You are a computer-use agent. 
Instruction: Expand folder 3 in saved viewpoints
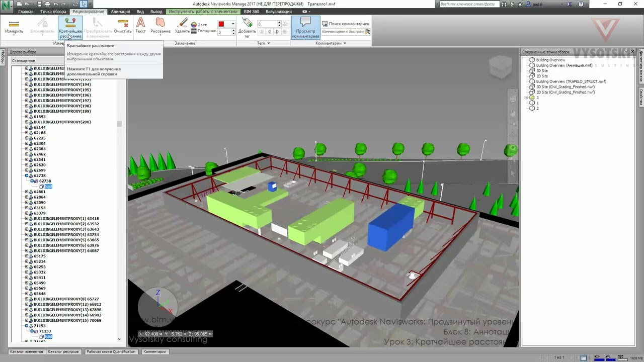point(526,98)
